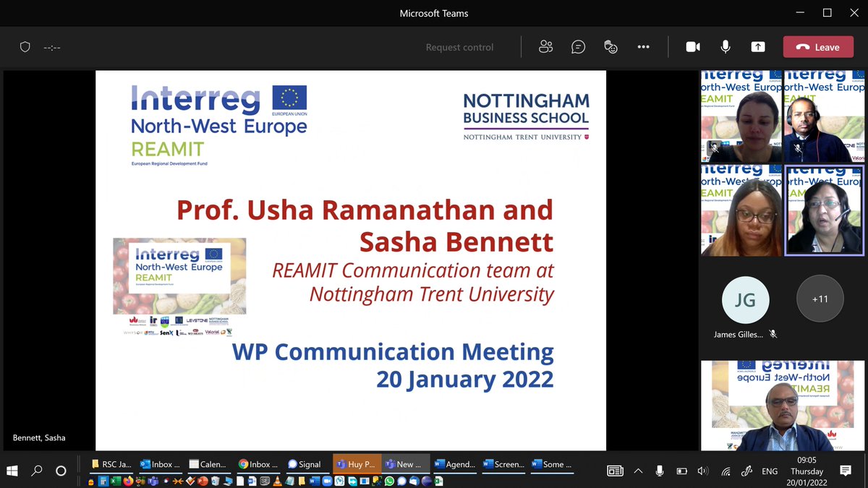Open the volume control in system tray
Viewport: 868px width, 488px height.
pyautogui.click(x=702, y=471)
